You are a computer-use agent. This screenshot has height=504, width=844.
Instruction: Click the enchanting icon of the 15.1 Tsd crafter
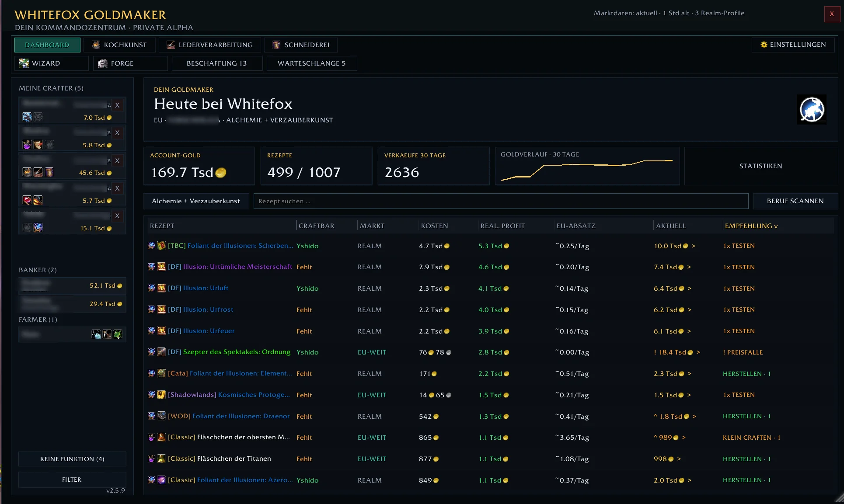coord(38,227)
